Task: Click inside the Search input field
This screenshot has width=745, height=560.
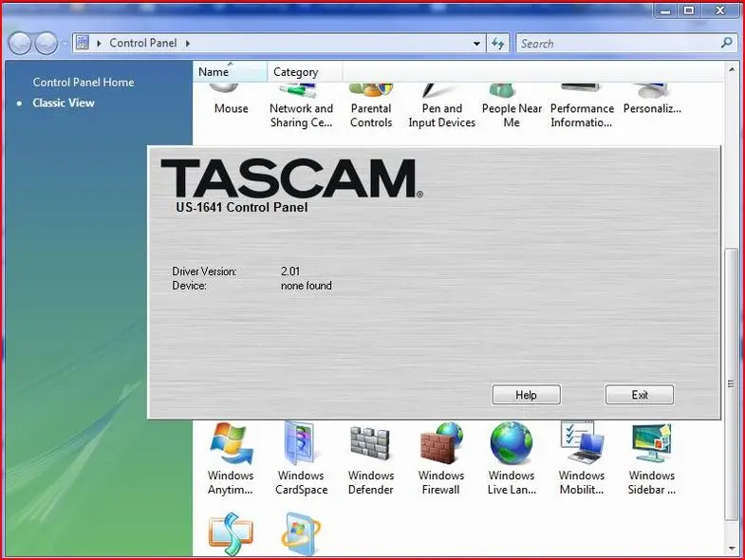Action: 619,44
